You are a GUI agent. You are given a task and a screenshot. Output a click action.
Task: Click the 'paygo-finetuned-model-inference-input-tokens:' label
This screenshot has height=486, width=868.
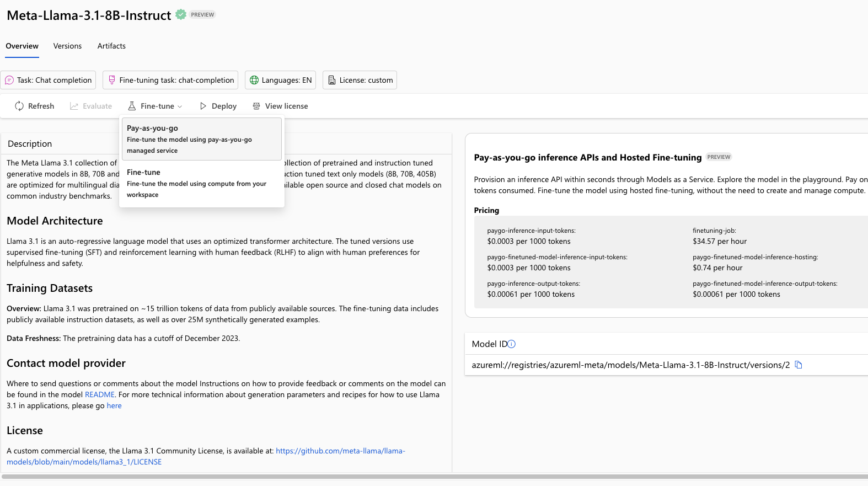pos(557,257)
